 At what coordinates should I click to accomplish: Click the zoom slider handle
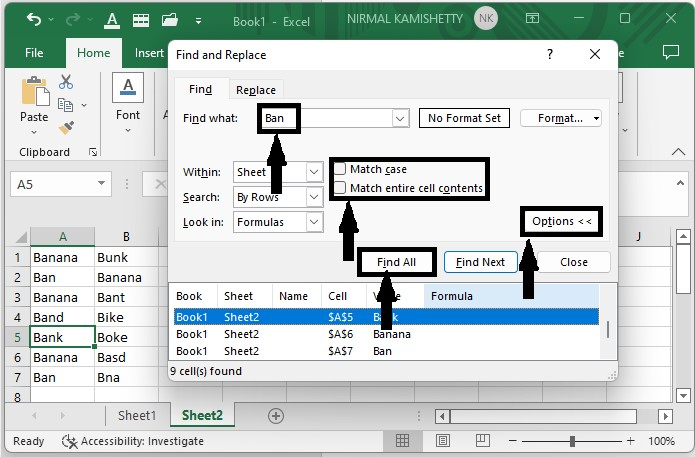[572, 441]
